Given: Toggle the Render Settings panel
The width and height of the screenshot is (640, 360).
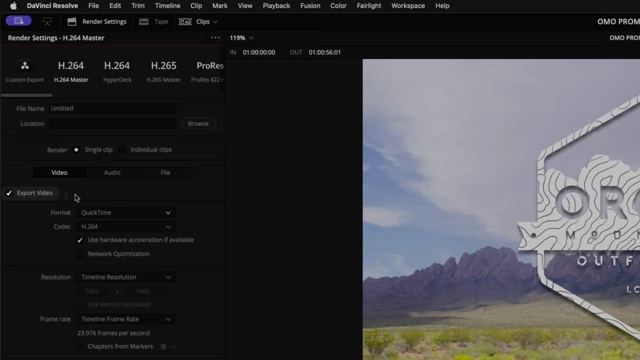Looking at the screenshot, I should pos(97,22).
